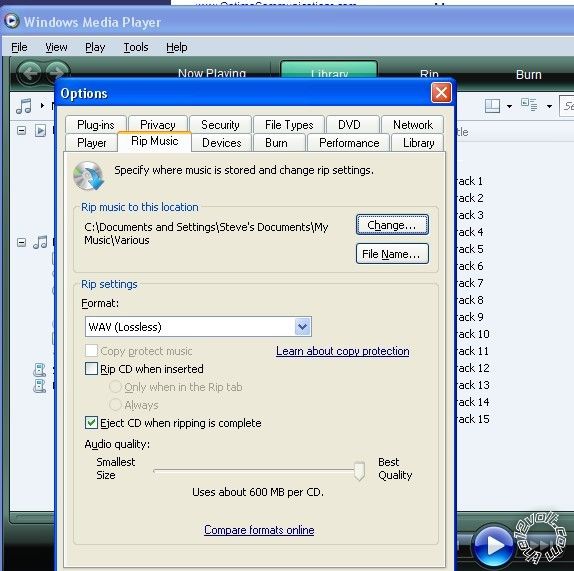Open the Play menu
574x571 pixels.
coord(95,47)
